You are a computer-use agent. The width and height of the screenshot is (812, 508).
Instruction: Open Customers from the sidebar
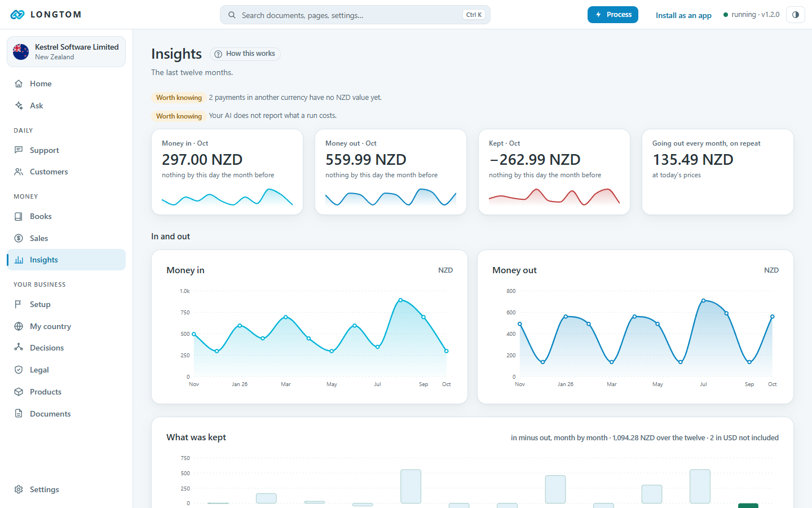coord(66,172)
